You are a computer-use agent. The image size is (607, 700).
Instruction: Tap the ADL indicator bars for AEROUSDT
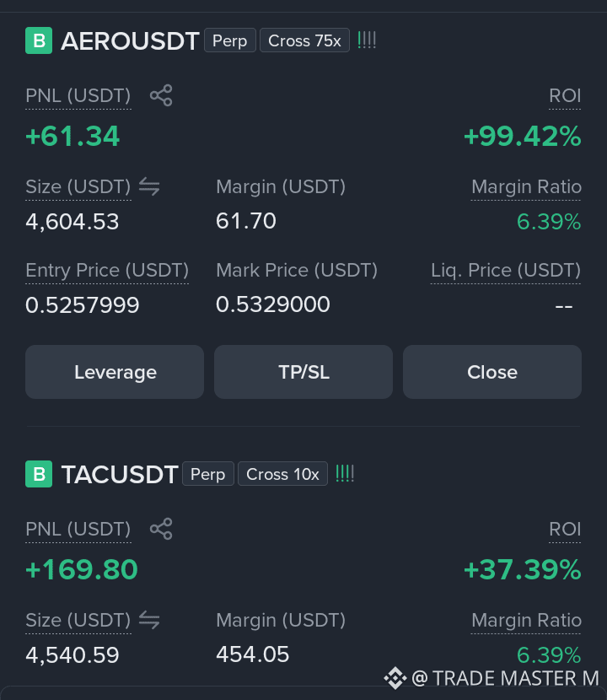[367, 40]
